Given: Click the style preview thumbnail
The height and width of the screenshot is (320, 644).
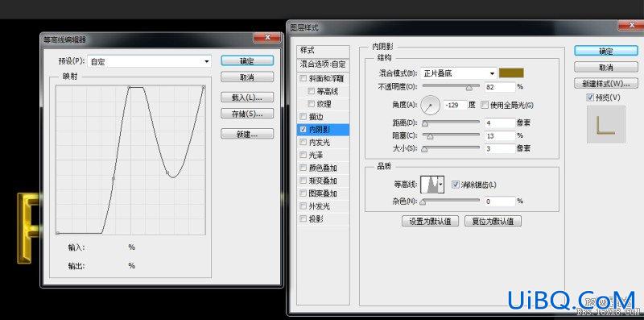Looking at the screenshot, I should click(x=606, y=125).
